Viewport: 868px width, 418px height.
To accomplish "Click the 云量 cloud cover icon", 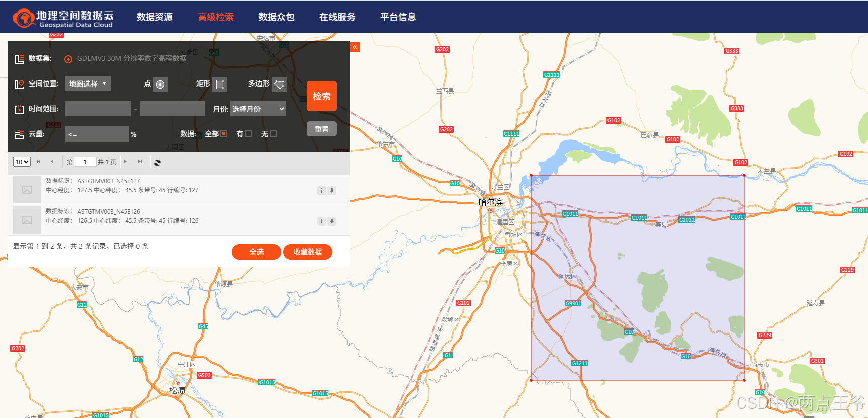I will (20, 134).
